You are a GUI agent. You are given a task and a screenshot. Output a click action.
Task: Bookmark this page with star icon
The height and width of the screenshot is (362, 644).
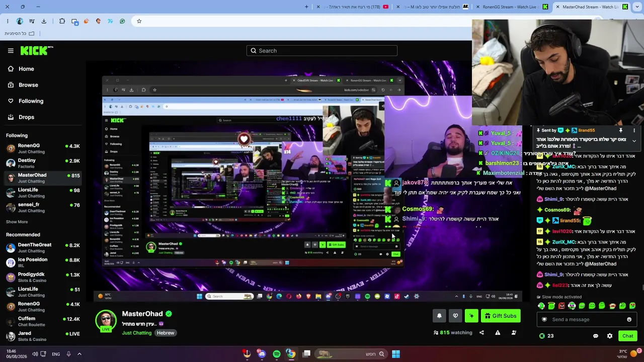coord(139,21)
